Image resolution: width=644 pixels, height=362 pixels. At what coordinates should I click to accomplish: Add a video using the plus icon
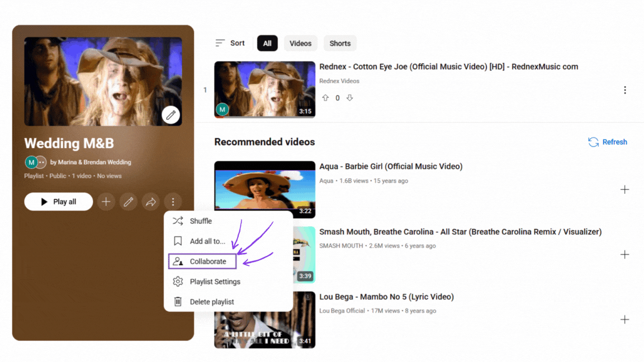click(x=106, y=201)
